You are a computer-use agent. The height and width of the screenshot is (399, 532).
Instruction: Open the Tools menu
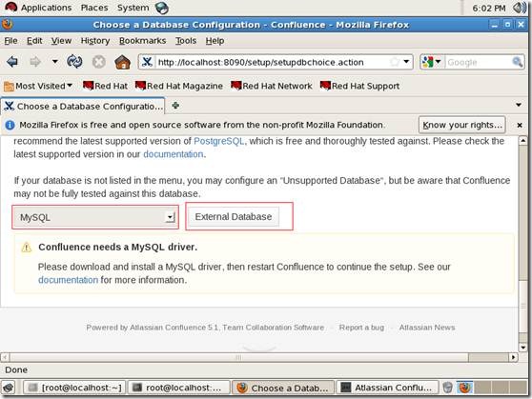[x=186, y=41]
